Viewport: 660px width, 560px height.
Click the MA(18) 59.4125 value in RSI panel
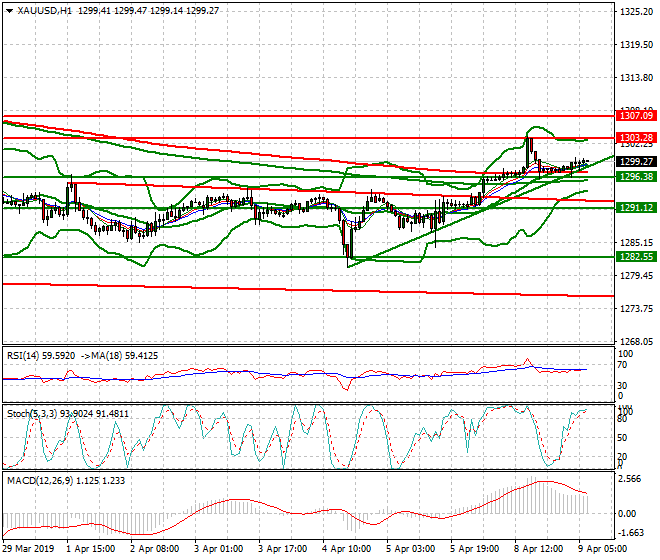click(x=124, y=356)
